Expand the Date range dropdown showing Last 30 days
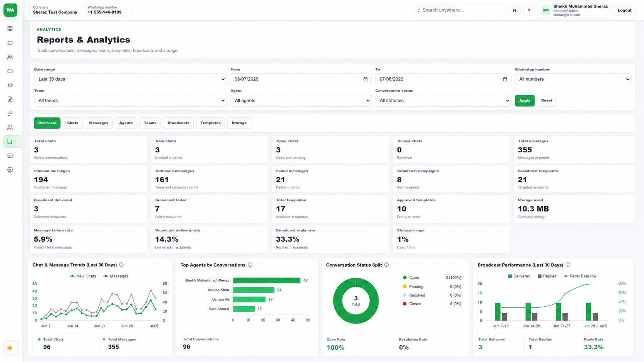The width and height of the screenshot is (644, 362). 130,79
